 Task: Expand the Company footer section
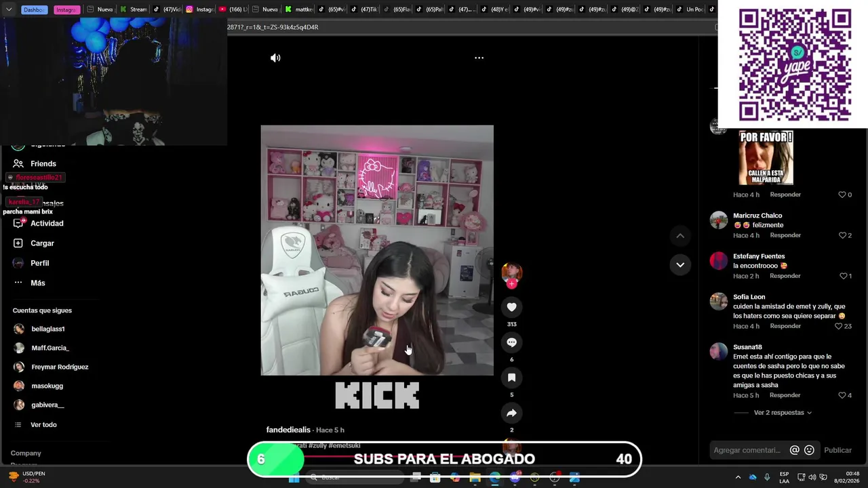[x=26, y=453]
